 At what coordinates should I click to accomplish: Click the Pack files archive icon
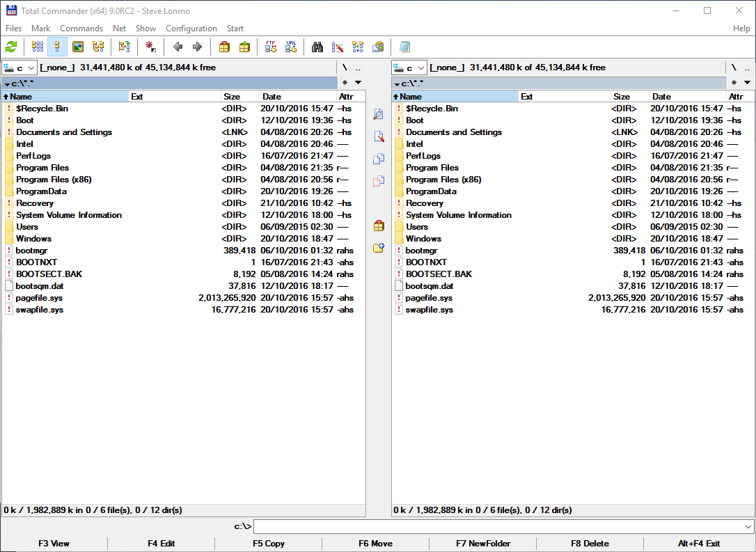click(x=223, y=47)
